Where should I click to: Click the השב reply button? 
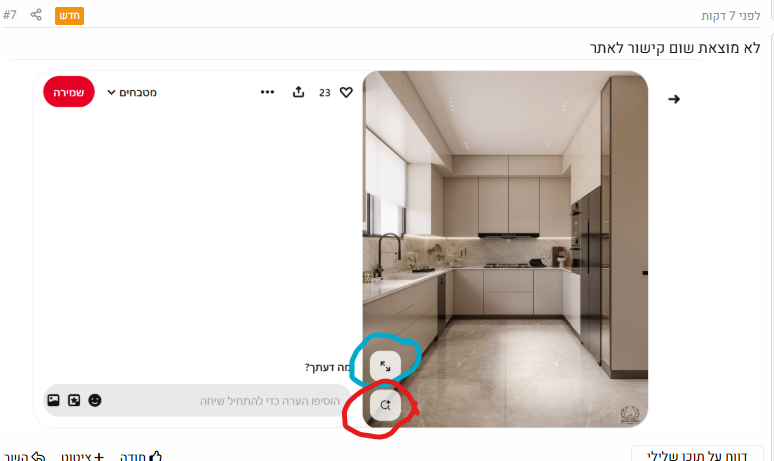[25, 456]
